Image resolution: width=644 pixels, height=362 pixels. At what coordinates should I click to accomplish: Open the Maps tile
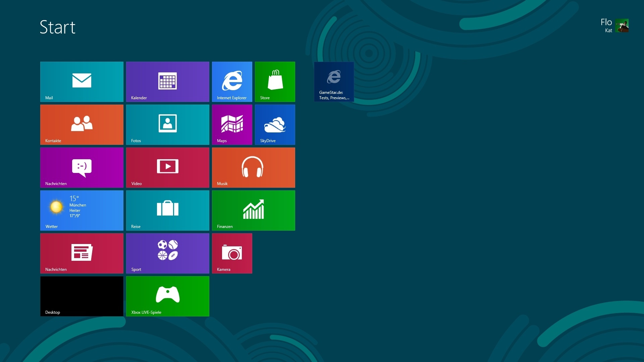pyautogui.click(x=232, y=124)
